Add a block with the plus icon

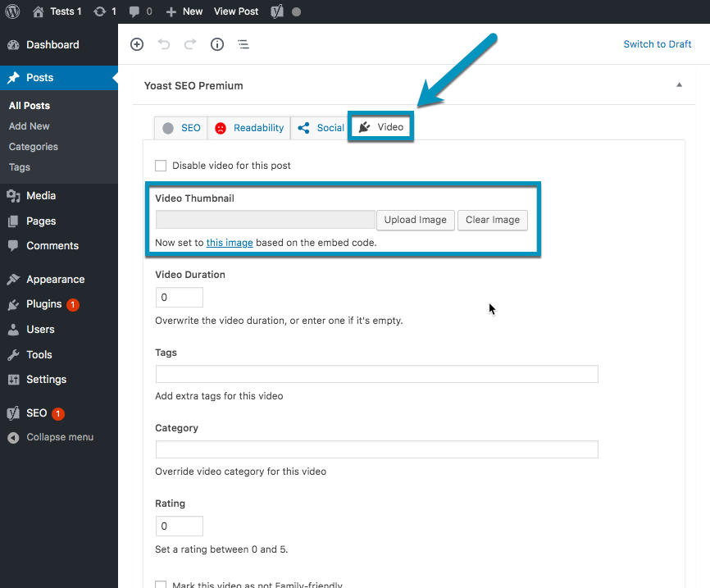click(137, 44)
